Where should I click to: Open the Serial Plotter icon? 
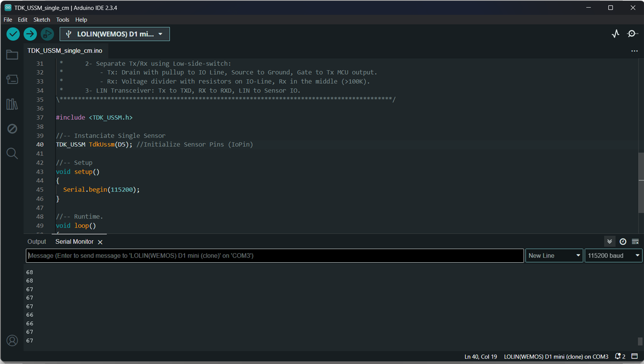click(615, 34)
